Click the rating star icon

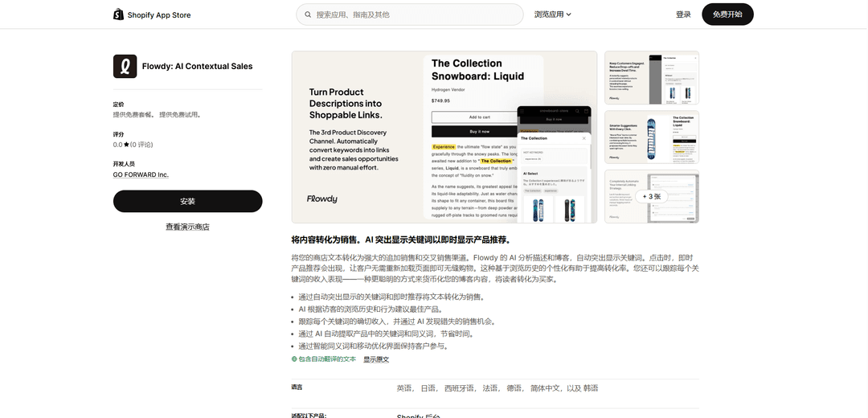[x=126, y=145]
